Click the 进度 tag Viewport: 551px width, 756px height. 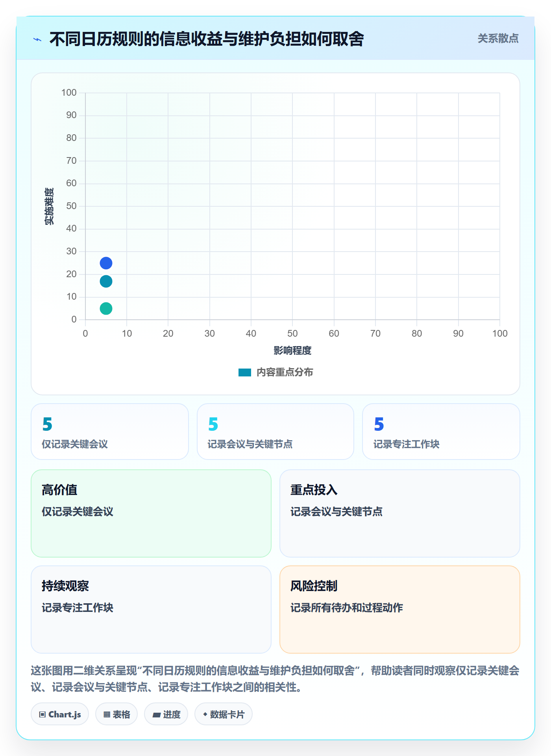(166, 714)
